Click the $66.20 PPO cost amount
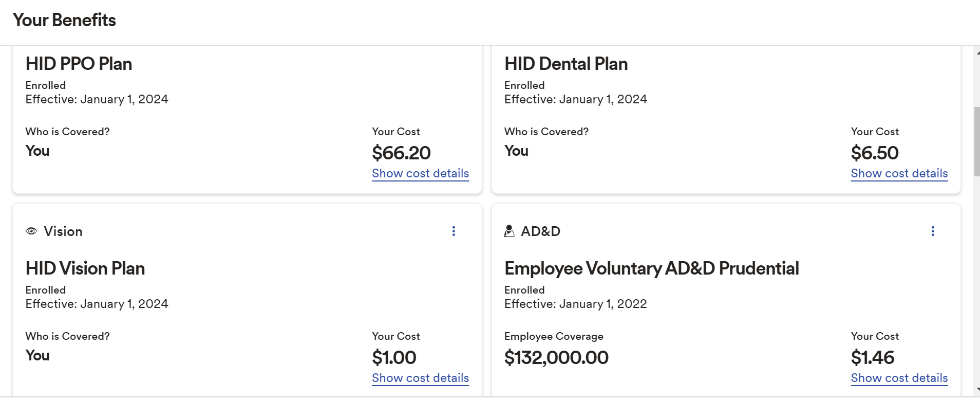Image resolution: width=980 pixels, height=400 pixels. click(x=401, y=153)
